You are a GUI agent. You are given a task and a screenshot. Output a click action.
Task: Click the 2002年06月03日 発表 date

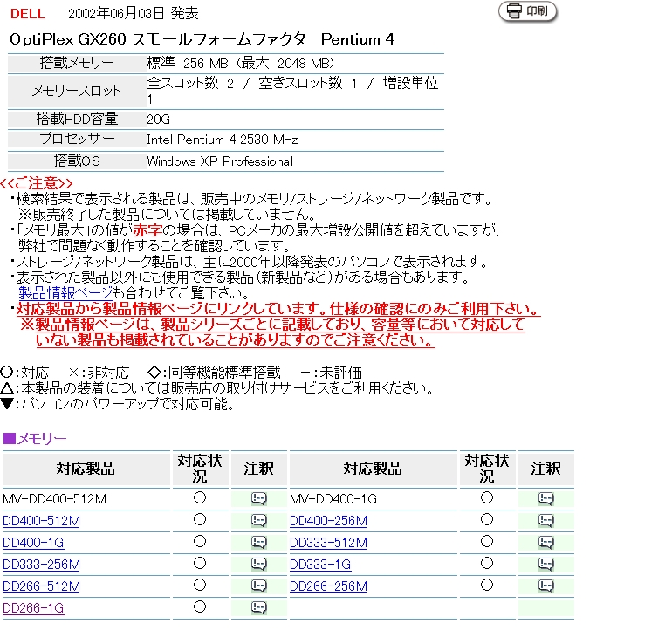[x=134, y=14]
